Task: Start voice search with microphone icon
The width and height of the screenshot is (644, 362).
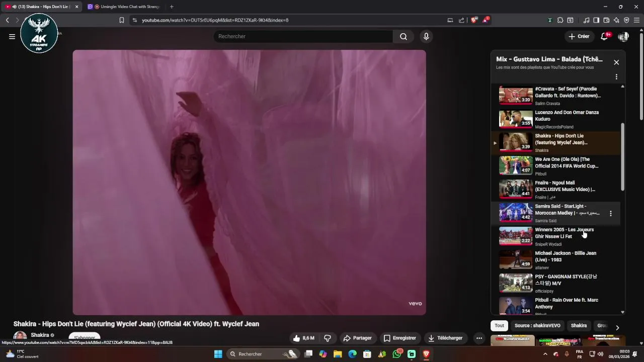Action: (426, 36)
